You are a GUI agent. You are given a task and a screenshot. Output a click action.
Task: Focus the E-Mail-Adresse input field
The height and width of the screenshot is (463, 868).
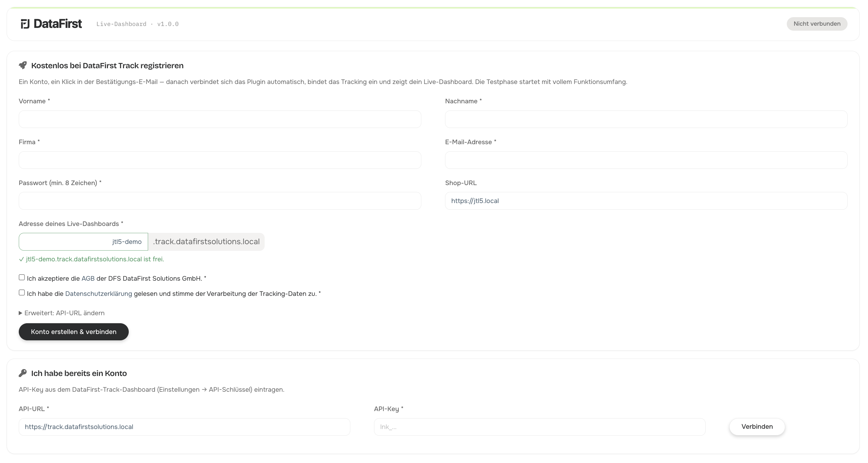[x=646, y=160]
